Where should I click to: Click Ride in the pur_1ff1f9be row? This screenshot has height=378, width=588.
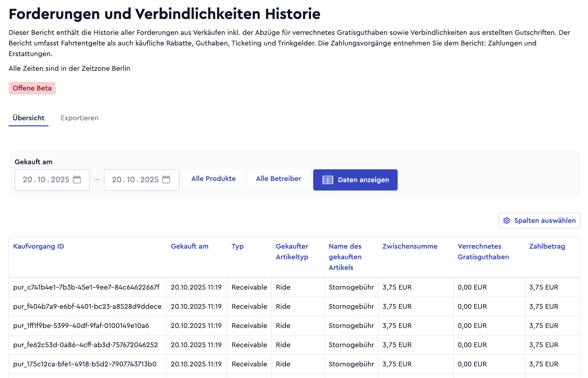tap(283, 326)
